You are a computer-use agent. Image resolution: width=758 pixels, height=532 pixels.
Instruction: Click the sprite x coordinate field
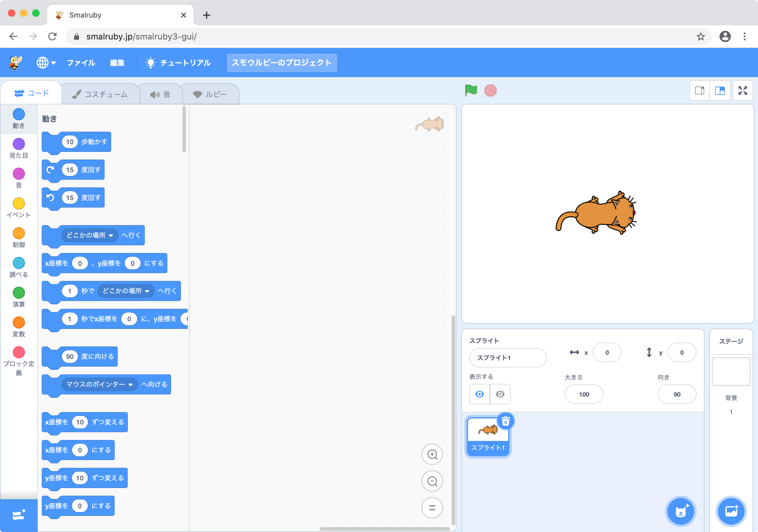coord(607,352)
